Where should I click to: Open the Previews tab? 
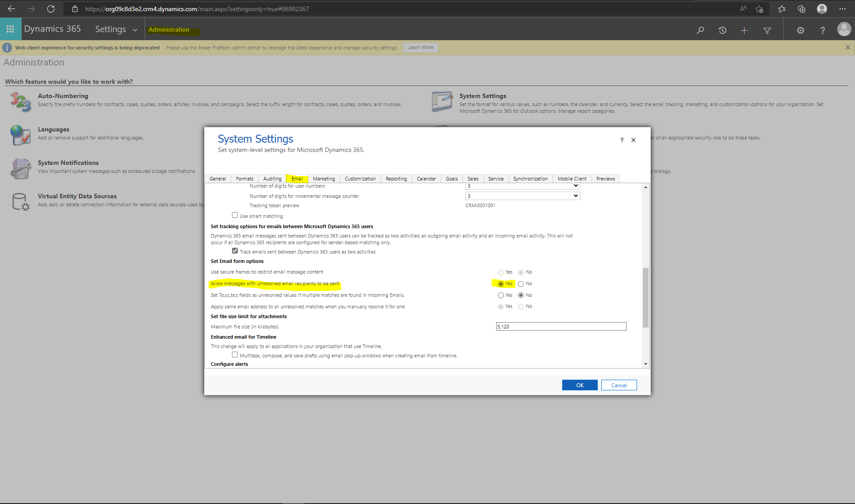pos(605,179)
